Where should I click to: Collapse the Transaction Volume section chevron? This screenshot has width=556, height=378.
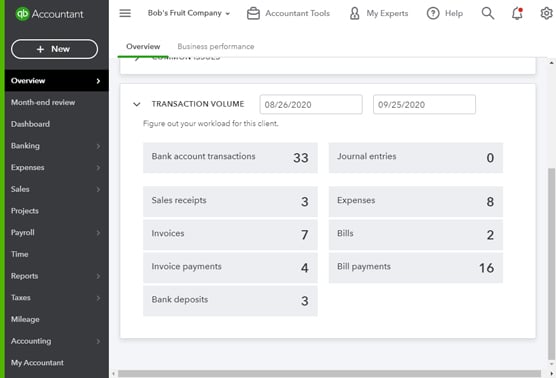click(137, 104)
